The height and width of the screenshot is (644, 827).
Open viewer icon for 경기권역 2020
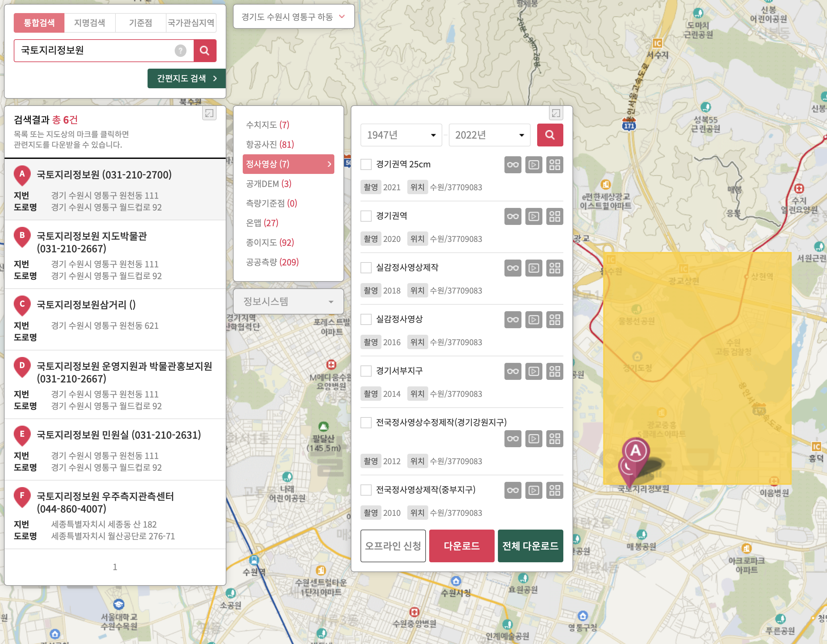(534, 216)
